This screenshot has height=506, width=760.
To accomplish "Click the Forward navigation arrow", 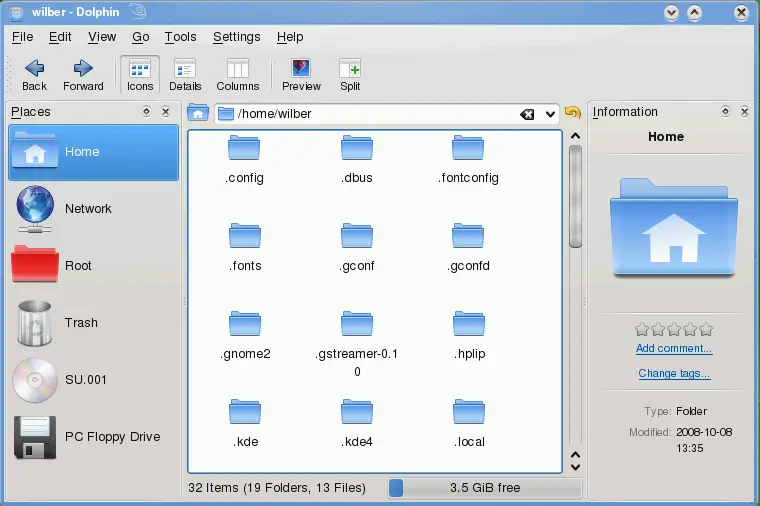I will tap(83, 75).
